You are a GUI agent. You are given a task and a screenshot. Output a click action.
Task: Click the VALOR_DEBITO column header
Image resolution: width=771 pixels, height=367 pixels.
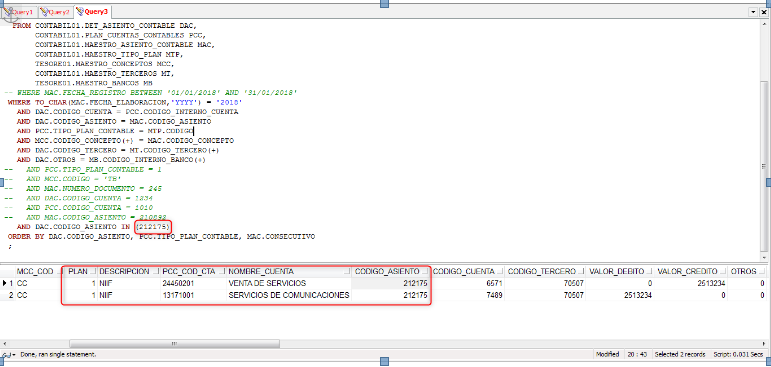[620, 272]
